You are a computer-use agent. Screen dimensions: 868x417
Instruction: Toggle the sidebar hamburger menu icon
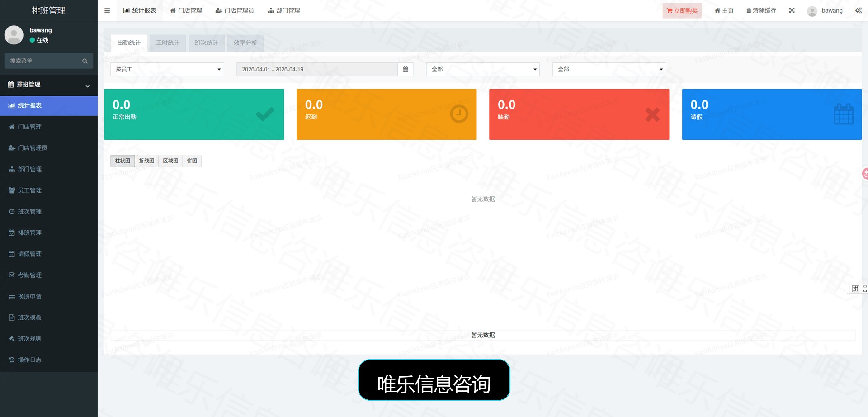point(107,10)
